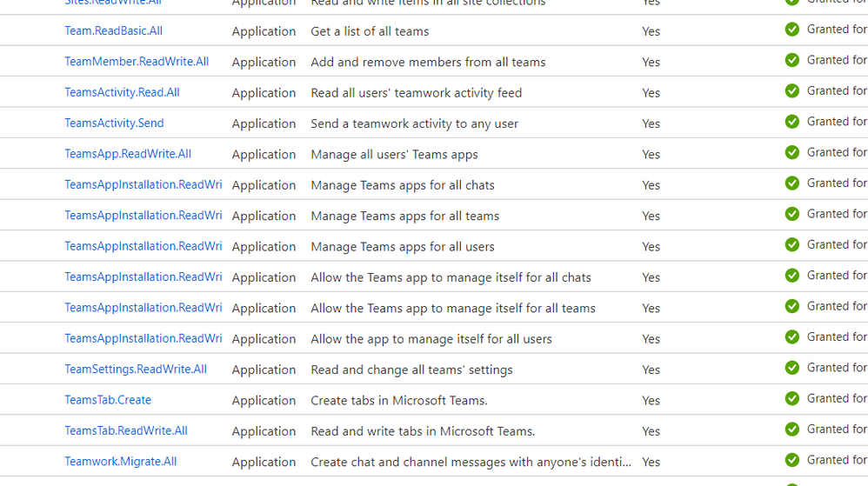Click the TeamsApp.ReadWrite.All link

(x=128, y=154)
